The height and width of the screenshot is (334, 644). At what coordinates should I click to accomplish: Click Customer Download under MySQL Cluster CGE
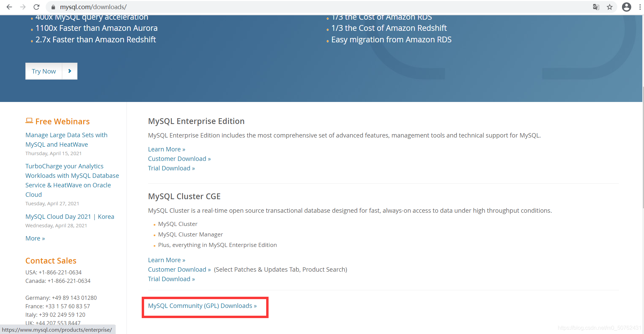[180, 270]
